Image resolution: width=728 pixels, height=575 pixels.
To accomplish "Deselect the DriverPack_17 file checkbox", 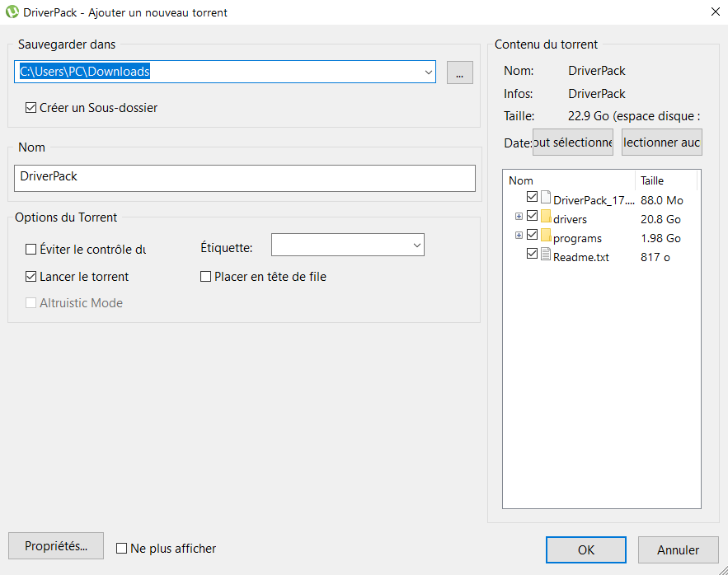I will [x=532, y=197].
